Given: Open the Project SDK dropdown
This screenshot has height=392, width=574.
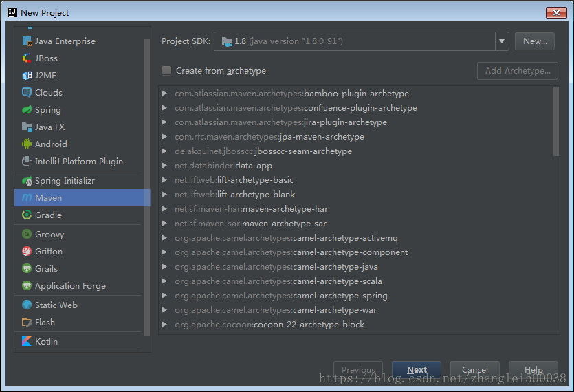Looking at the screenshot, I should tap(502, 41).
